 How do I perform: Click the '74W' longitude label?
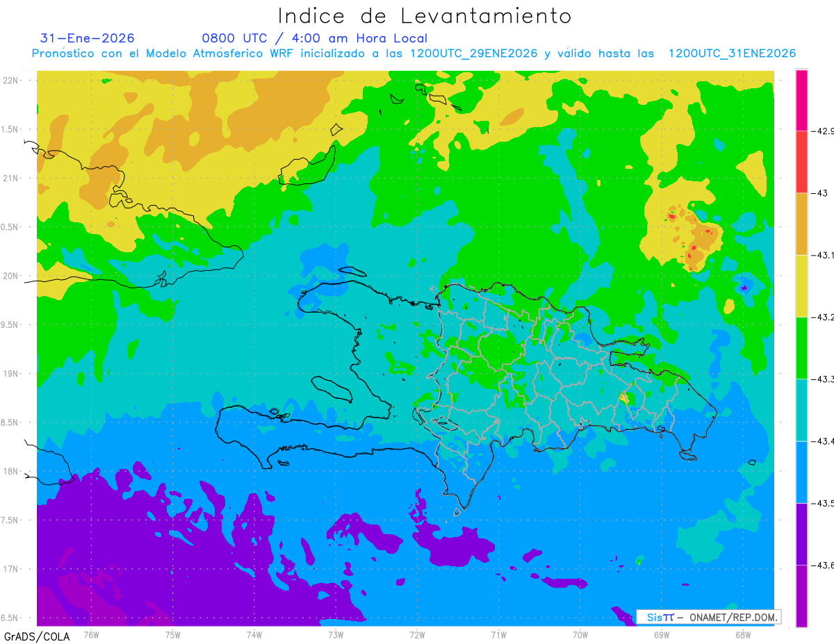[x=254, y=634]
